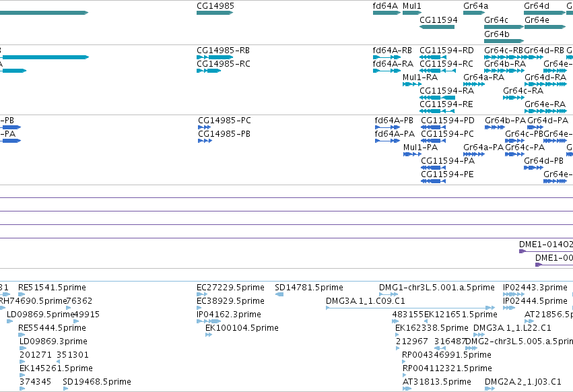Select the fd64A gene label

[x=385, y=6]
